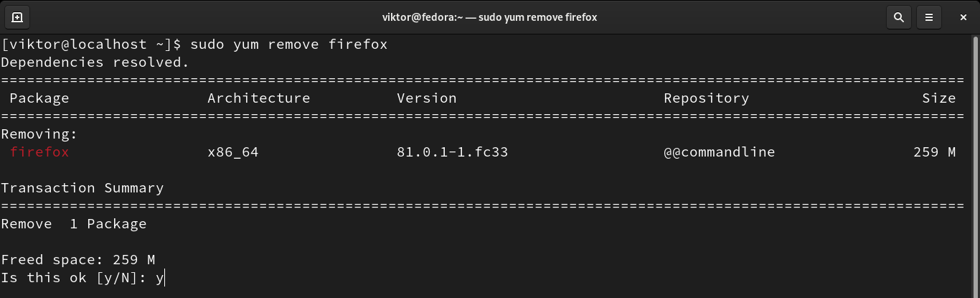The image size is (980, 298).
Task: Click the x86_64 architecture value
Action: tap(232, 152)
